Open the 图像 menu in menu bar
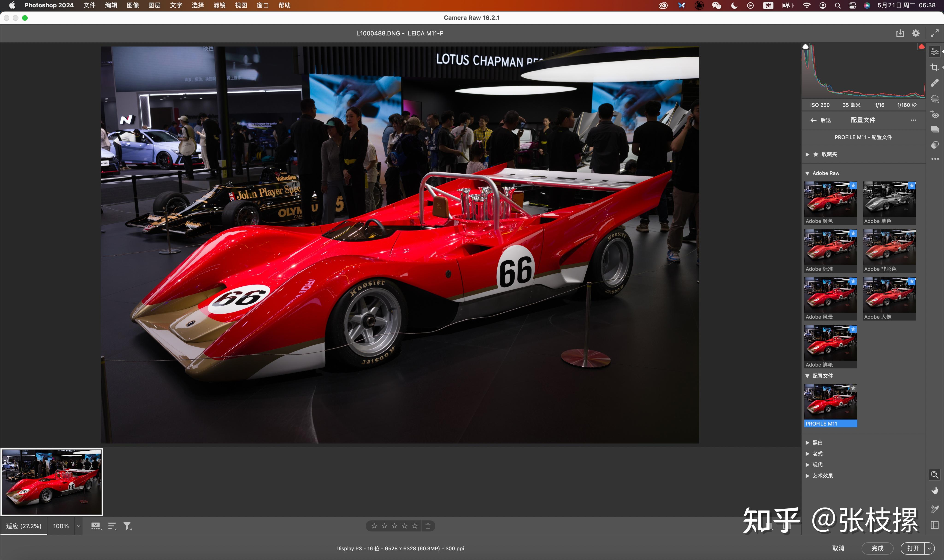Screen dimensions: 944x560 [133, 5]
